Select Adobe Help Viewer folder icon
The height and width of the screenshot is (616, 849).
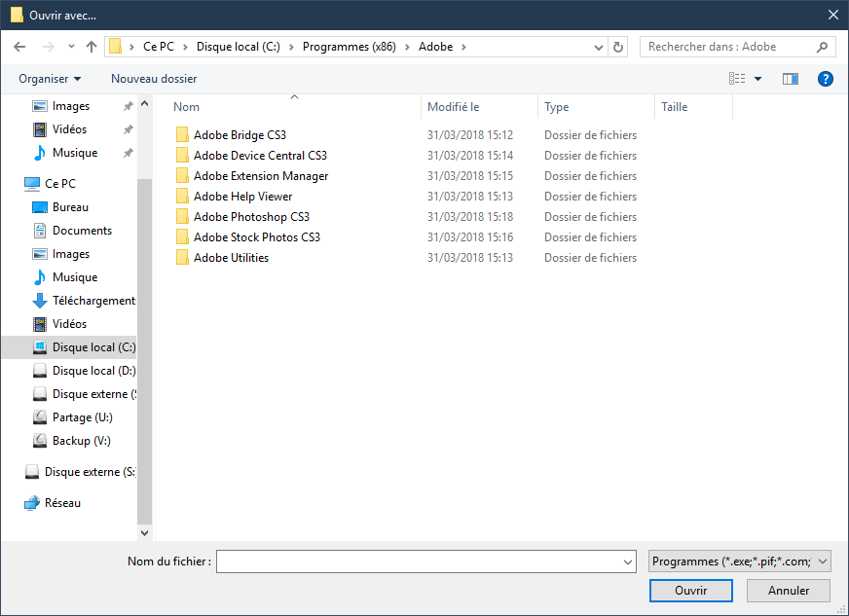[182, 196]
